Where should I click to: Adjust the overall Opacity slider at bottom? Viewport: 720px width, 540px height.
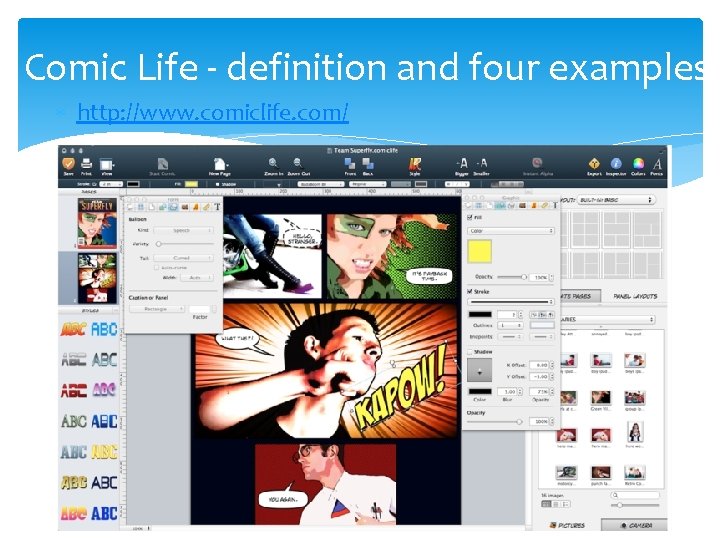[x=495, y=422]
